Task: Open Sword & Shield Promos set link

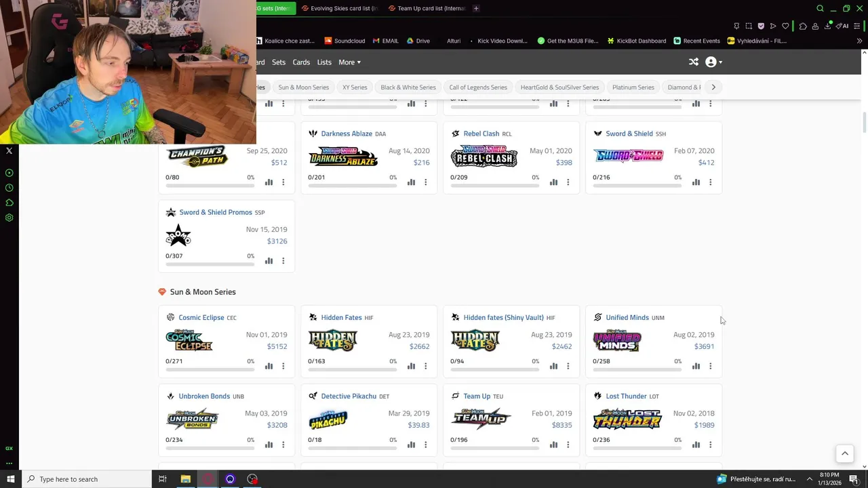Action: 216,213
